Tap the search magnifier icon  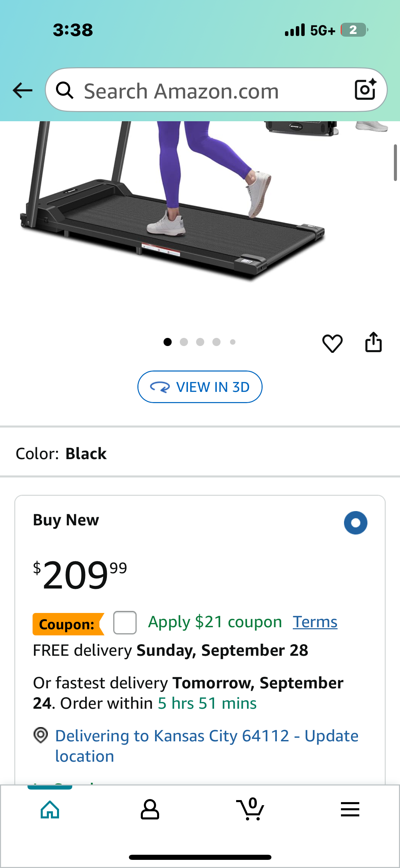[64, 90]
